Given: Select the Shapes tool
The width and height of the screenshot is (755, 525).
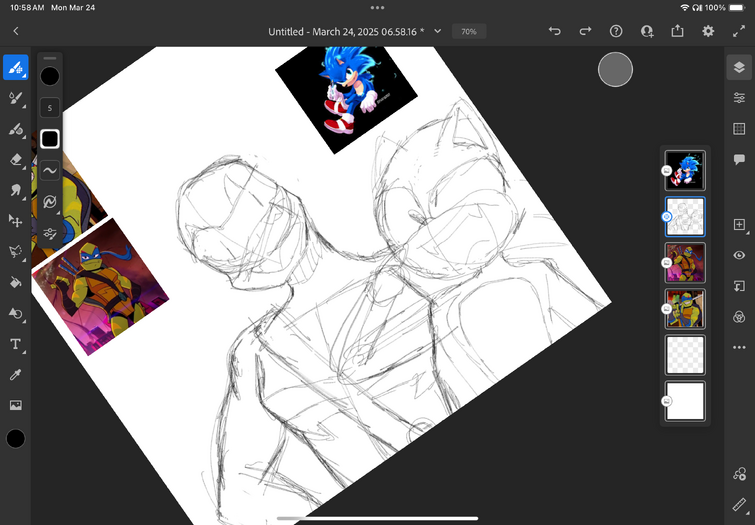Looking at the screenshot, I should tap(15, 313).
